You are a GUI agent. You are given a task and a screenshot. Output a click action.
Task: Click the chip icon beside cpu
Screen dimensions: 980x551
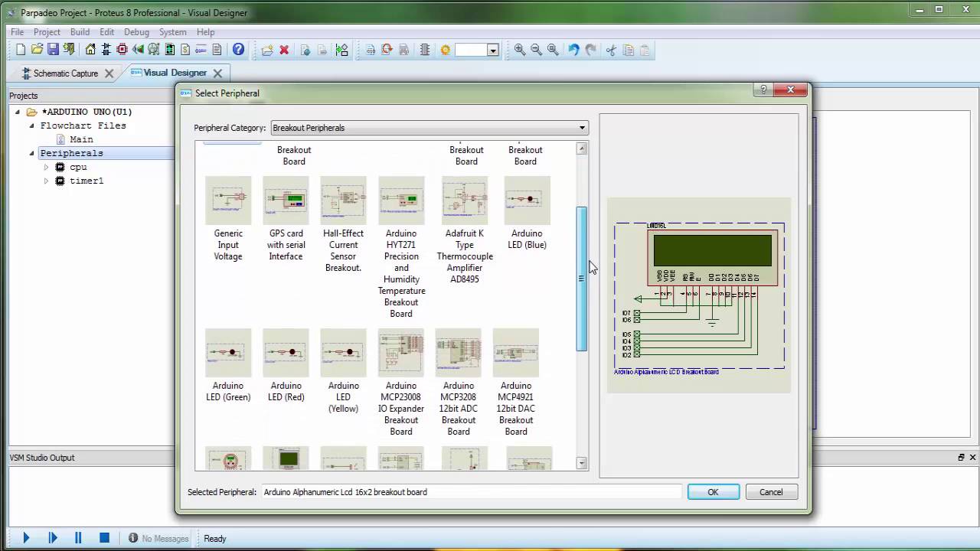(x=60, y=167)
